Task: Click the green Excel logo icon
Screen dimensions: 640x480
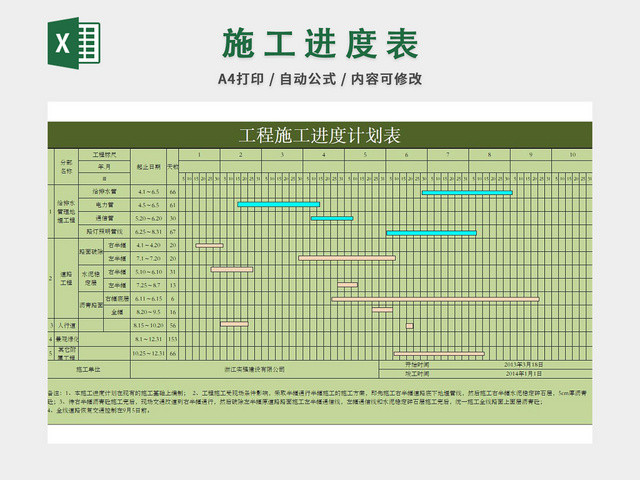Action: click(x=74, y=43)
